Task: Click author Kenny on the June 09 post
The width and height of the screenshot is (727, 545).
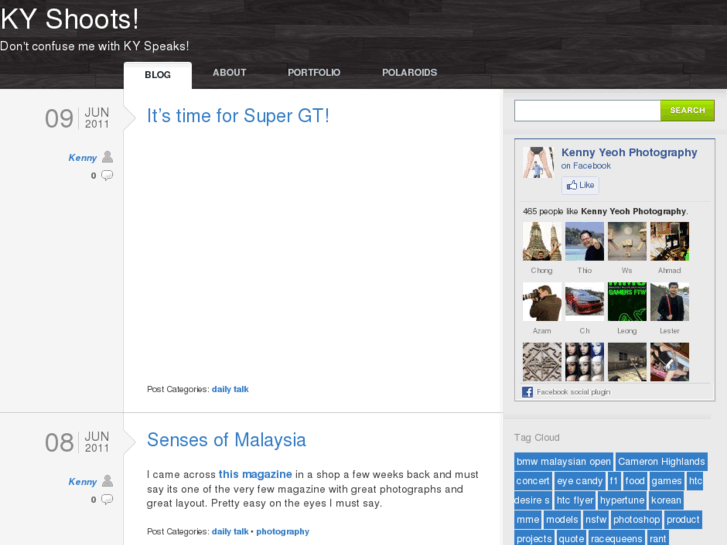Action: tap(83, 158)
